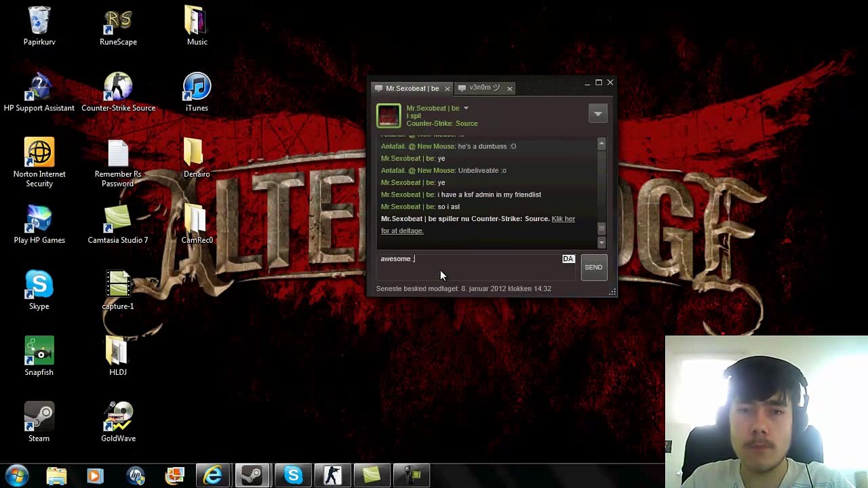Click the 'Unbeliveable :o' chat message
The image size is (868, 488).
pos(482,170)
